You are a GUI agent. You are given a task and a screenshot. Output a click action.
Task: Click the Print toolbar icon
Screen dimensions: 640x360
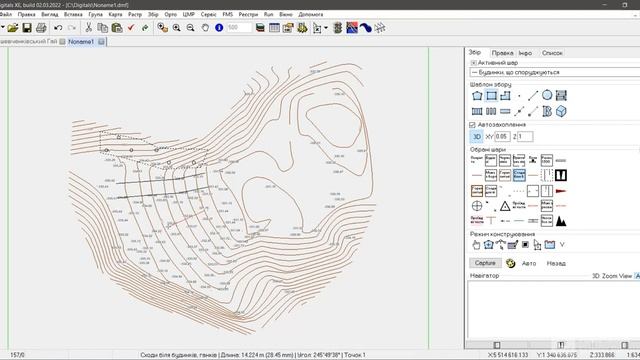pyautogui.click(x=41, y=28)
